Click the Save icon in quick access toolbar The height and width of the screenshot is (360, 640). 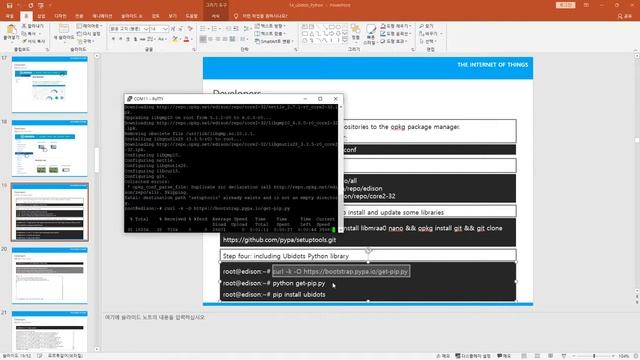pos(9,5)
